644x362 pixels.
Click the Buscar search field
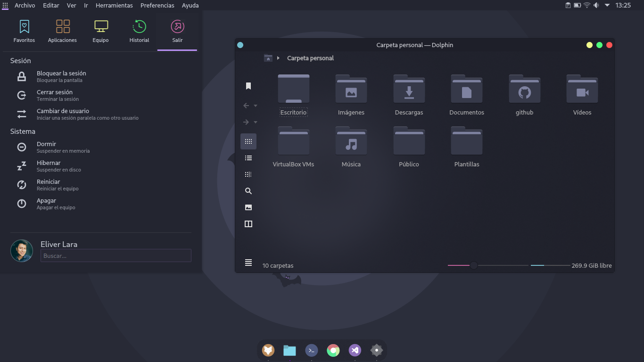coord(116,255)
